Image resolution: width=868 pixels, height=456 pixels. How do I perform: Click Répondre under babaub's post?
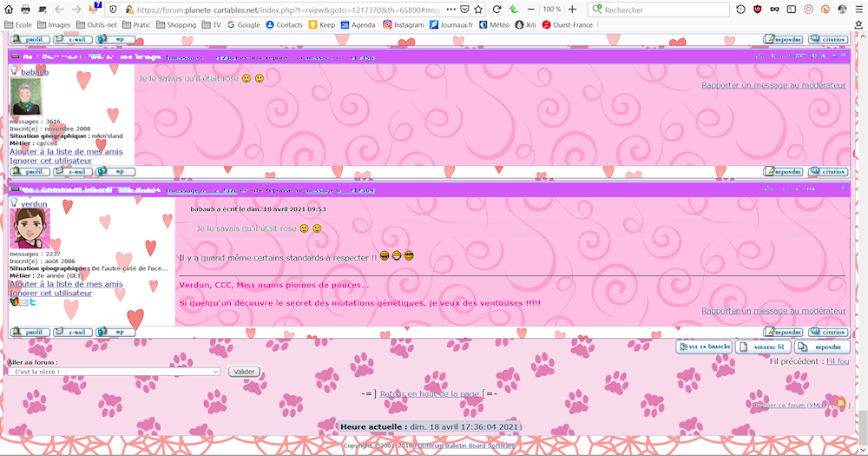click(783, 172)
